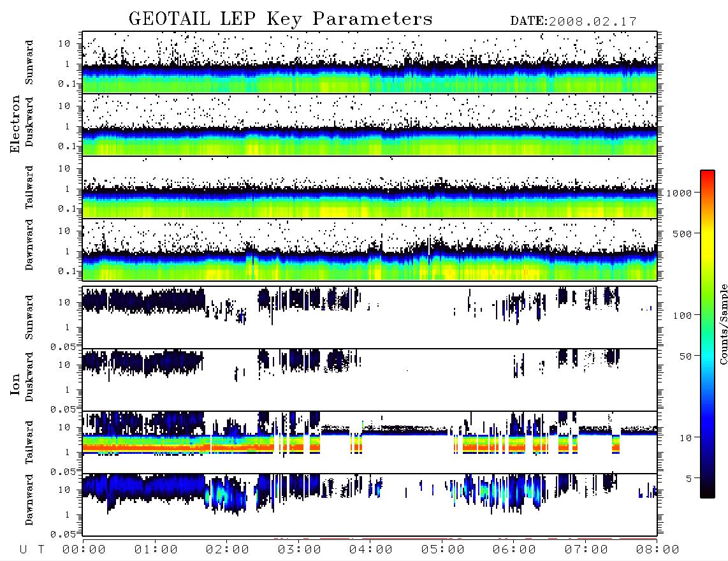Open the Ion Tailward spectrogram panel

pos(370,442)
